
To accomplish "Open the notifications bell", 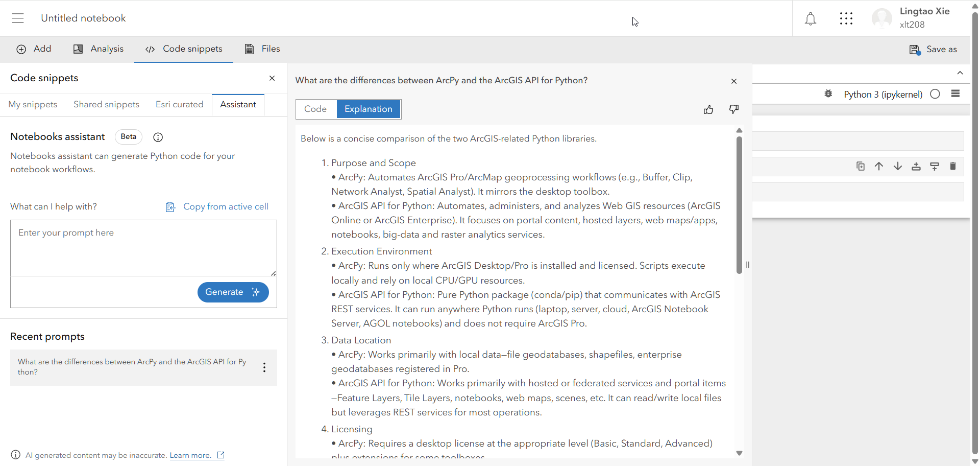I will point(810,19).
